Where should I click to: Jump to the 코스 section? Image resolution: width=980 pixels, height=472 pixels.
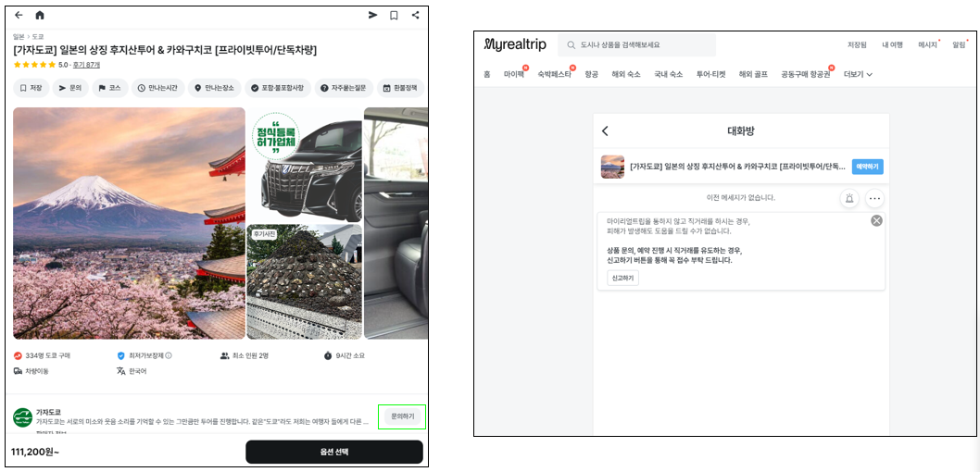(109, 88)
